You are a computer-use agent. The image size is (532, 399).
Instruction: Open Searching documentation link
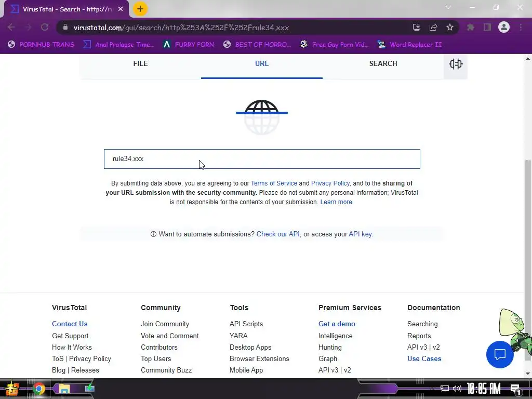click(422, 324)
